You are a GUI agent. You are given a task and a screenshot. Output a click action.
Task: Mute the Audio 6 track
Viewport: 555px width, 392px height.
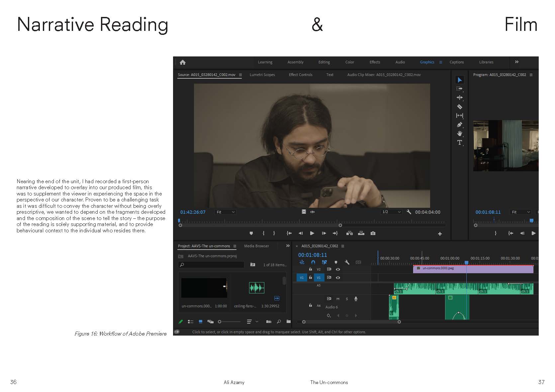coord(338,299)
